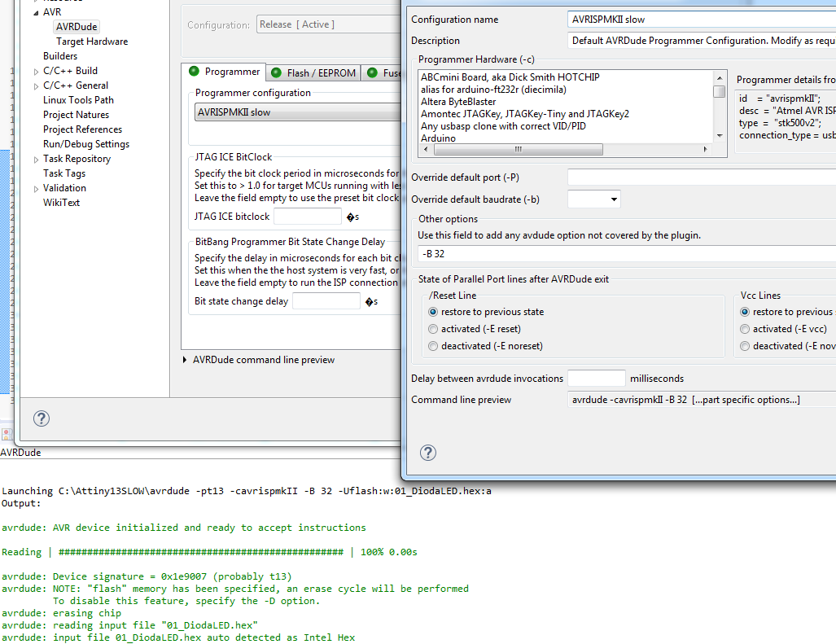Select 'restore to previous state' Reset Line radio
Screen dimensions: 836x644
click(x=433, y=312)
